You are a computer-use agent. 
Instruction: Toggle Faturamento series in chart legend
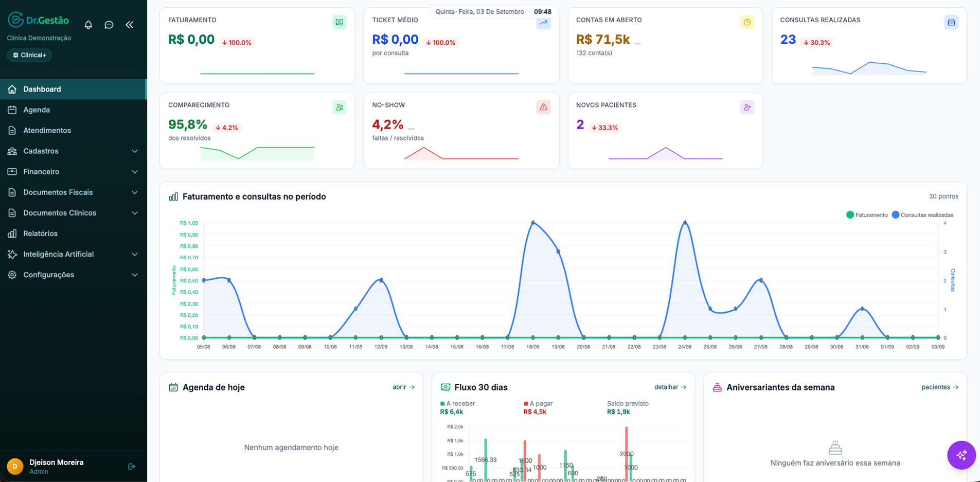(867, 215)
